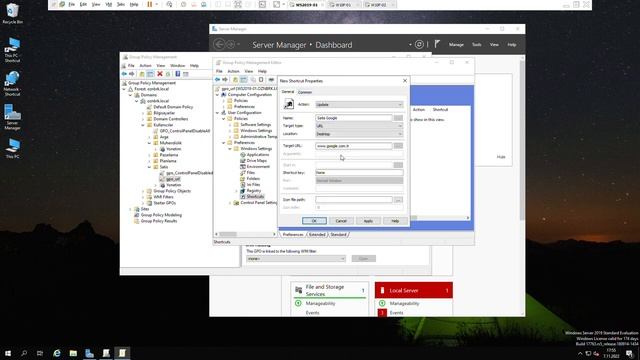Viewport: 640px width, 360px height.
Task: Open Recycle Bin on the desktop
Action: [12, 13]
